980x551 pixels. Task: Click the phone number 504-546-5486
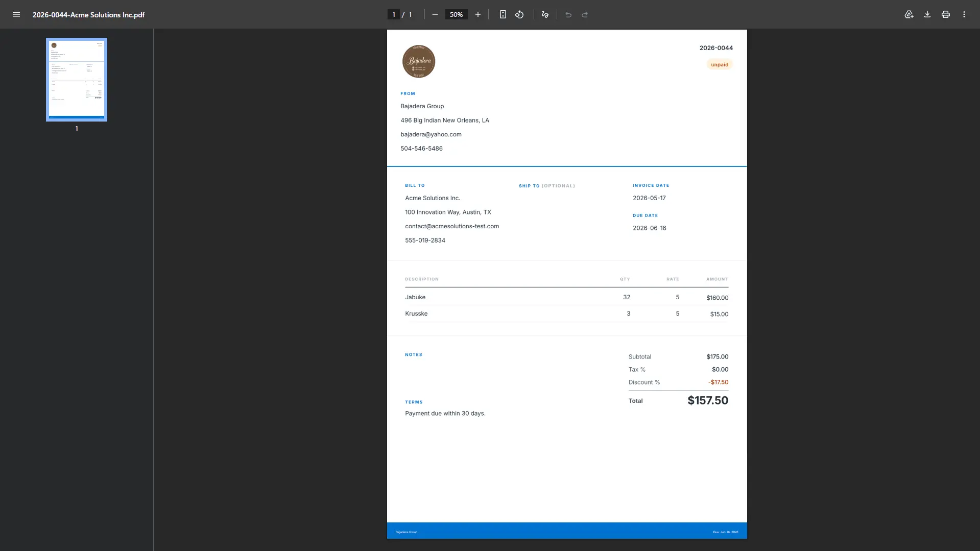(x=421, y=148)
